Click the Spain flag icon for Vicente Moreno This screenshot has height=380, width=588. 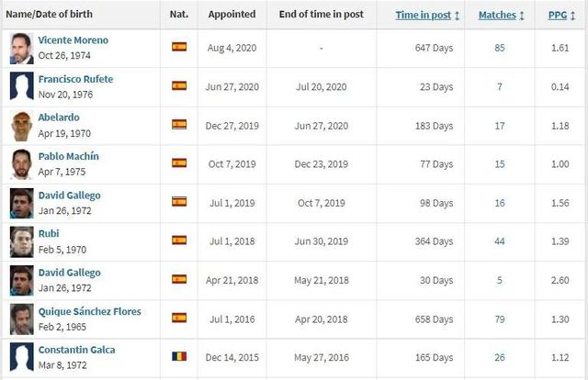[179, 47]
